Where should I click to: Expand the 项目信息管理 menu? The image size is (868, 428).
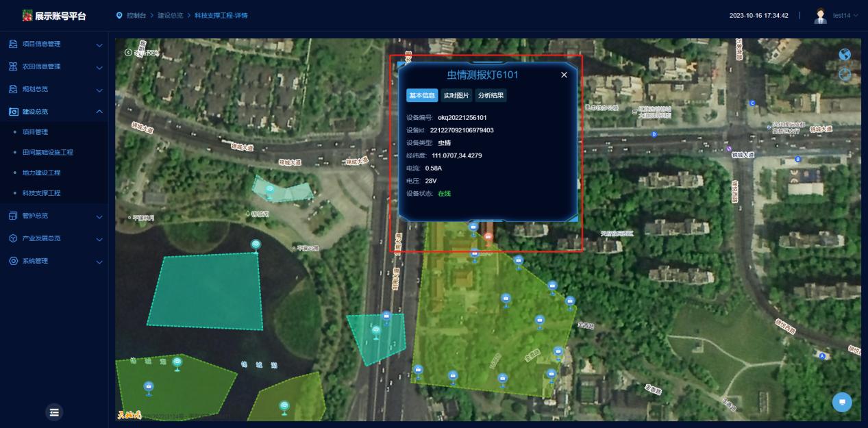coord(53,45)
